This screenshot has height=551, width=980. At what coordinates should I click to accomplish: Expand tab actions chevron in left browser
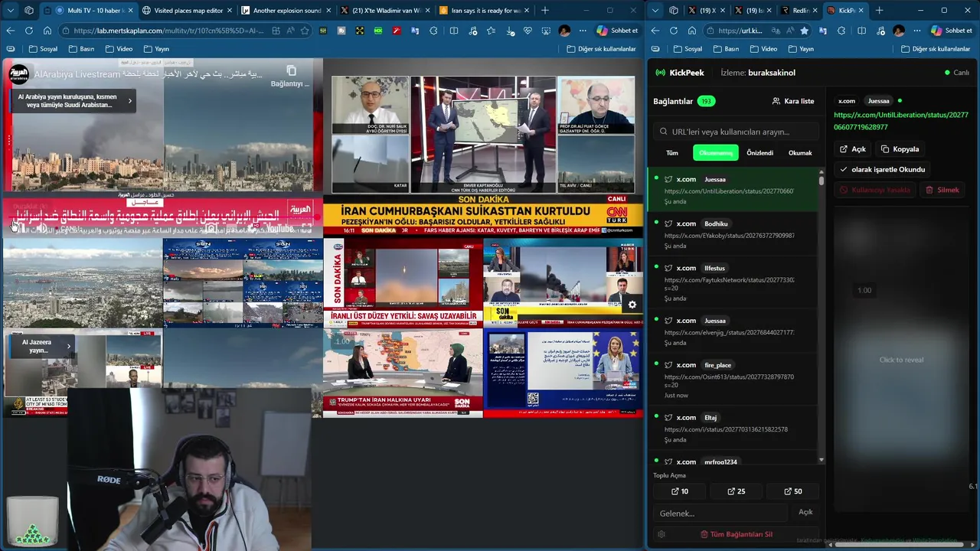[x=10, y=10]
